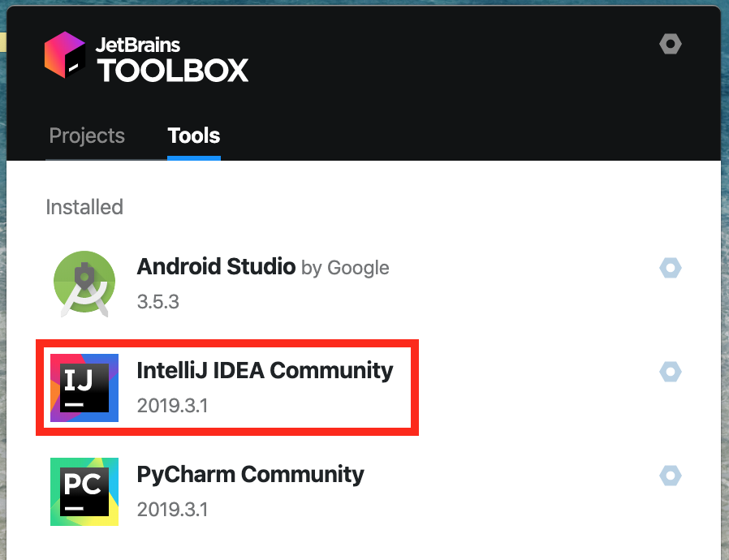Launch IntelliJ IDEA via IJ icon
This screenshot has width=729, height=560.
pos(84,388)
